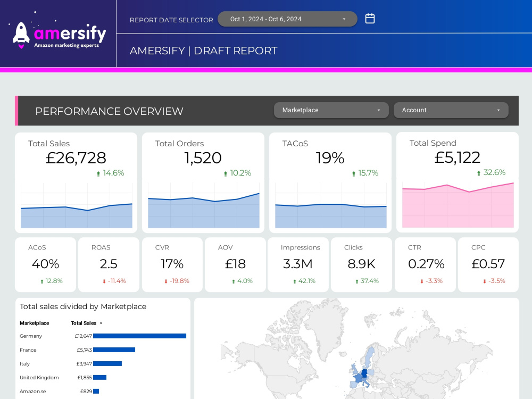Image resolution: width=532 pixels, height=399 pixels.
Task: Expand the Account filter dropdown
Action: [451, 110]
